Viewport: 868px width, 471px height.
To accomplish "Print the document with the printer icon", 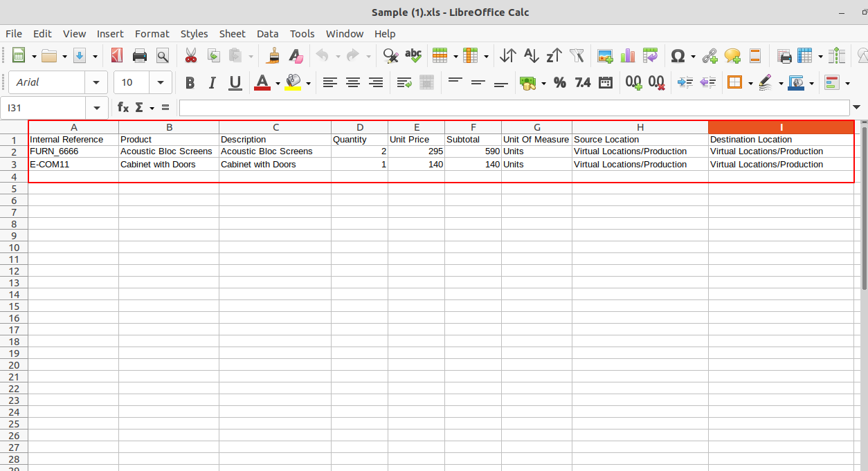I will pos(140,56).
